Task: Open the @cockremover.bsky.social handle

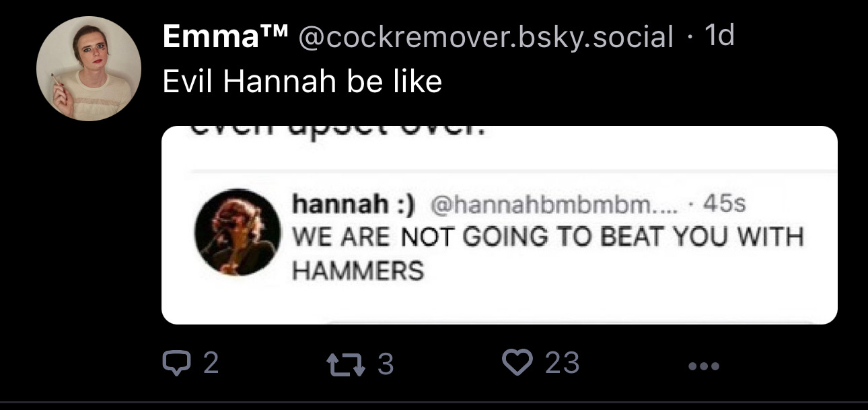Action: pos(485,37)
